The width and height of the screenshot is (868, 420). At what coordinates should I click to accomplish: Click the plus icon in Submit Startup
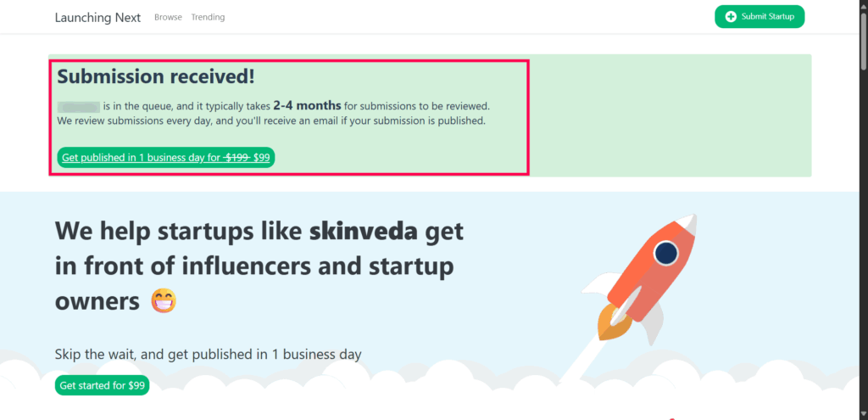point(732,17)
